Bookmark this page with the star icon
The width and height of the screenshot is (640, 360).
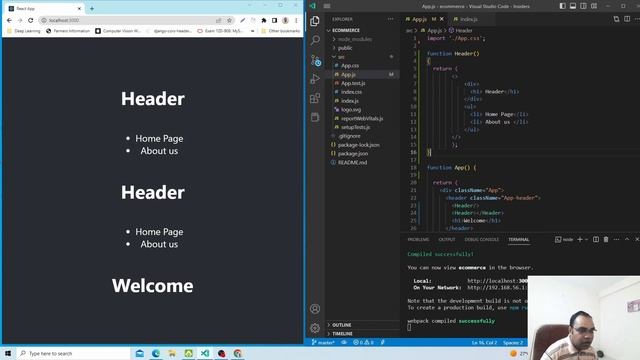coord(229,20)
